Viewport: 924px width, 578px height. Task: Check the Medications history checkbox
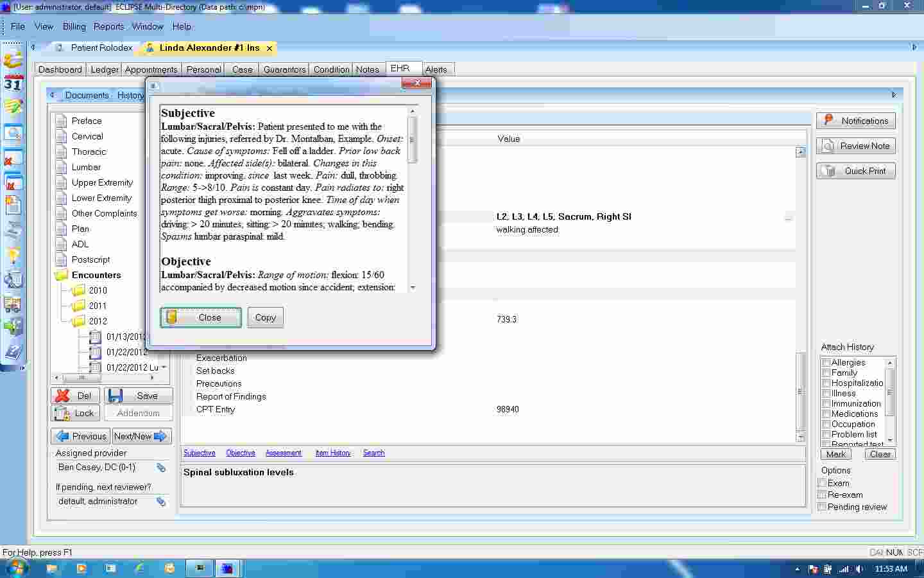(x=826, y=414)
